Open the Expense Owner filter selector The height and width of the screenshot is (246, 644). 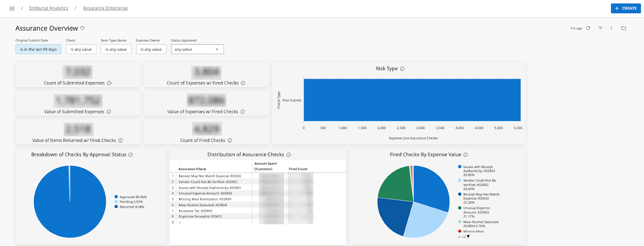click(x=151, y=49)
